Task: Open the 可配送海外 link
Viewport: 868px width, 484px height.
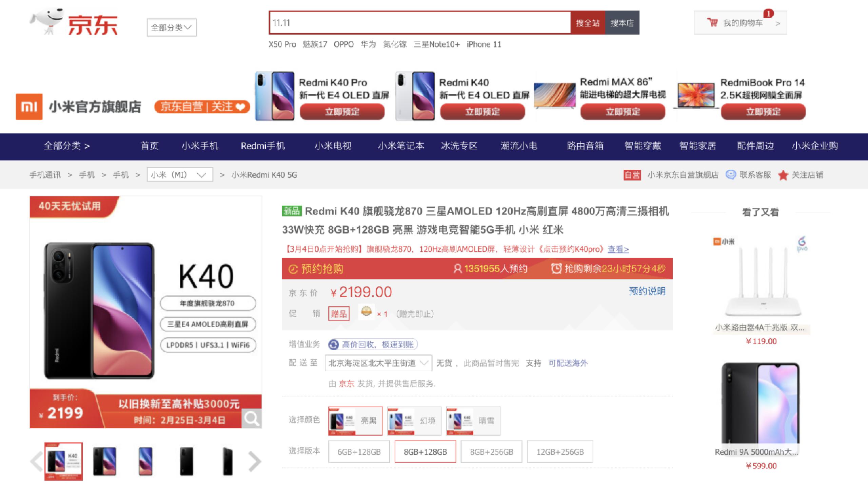Action: click(x=568, y=363)
